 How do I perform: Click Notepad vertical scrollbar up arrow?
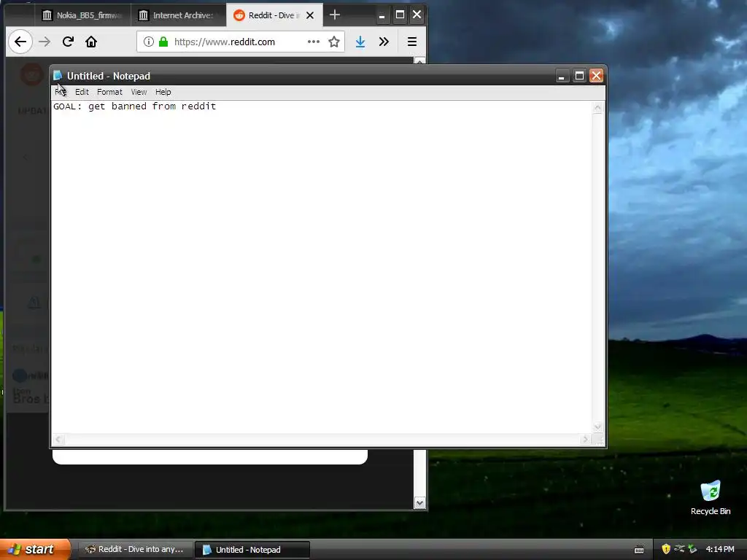pos(597,108)
